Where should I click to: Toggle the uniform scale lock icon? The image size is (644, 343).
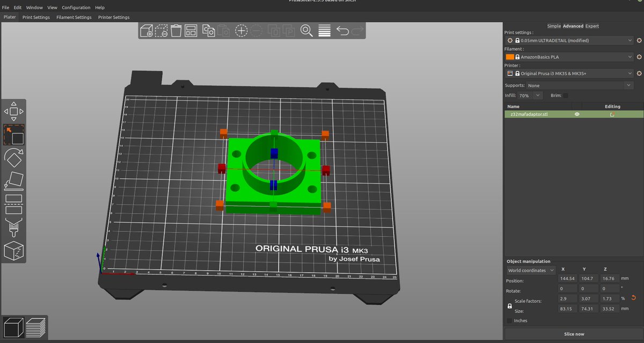pos(510,306)
